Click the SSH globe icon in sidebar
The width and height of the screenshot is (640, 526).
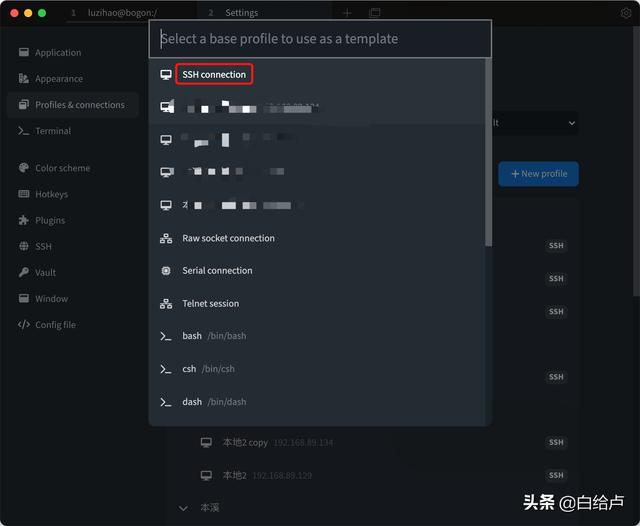pyautogui.click(x=24, y=246)
